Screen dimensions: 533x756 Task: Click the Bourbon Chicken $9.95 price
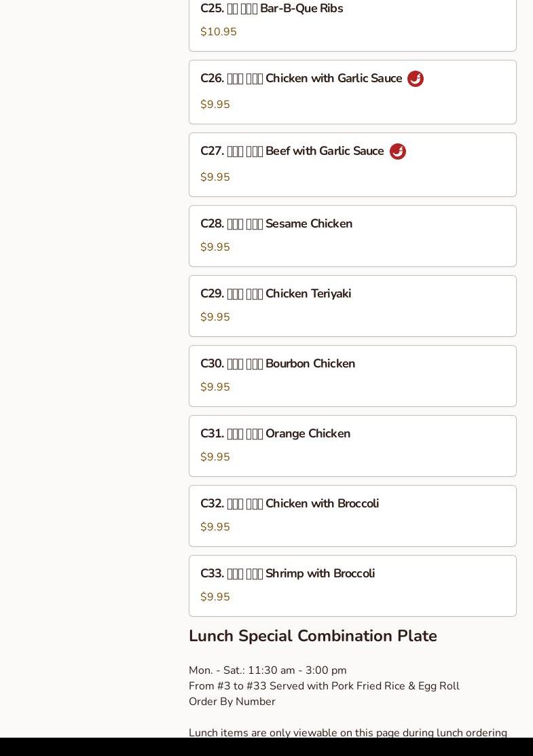[215, 387]
